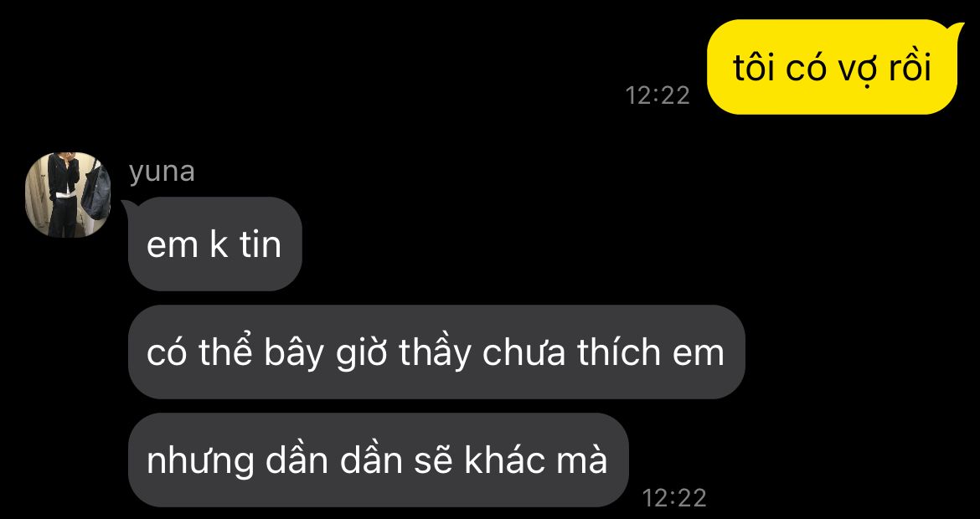
Task: Click the 12:22 timestamp after the last gray bubble
Action: (x=674, y=498)
